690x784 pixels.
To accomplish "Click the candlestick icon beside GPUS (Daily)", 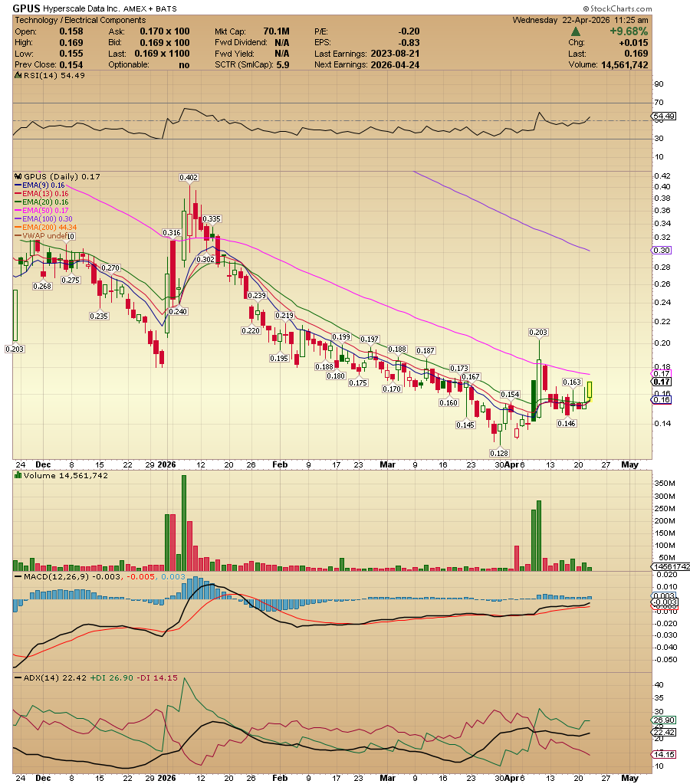I will pyautogui.click(x=18, y=176).
